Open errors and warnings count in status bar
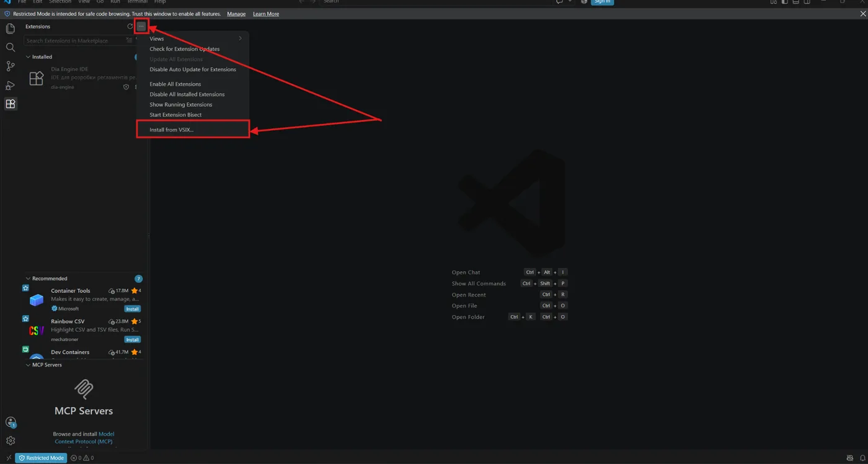 (x=82, y=458)
